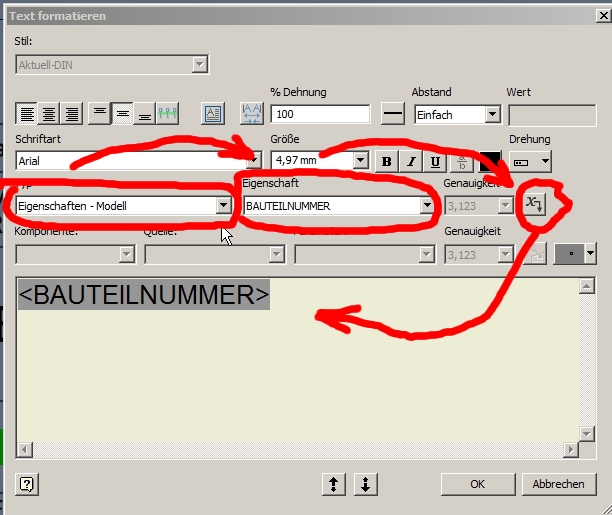This screenshot has width=612, height=515.
Task: Click the text box frame icon
Action: pos(213,114)
